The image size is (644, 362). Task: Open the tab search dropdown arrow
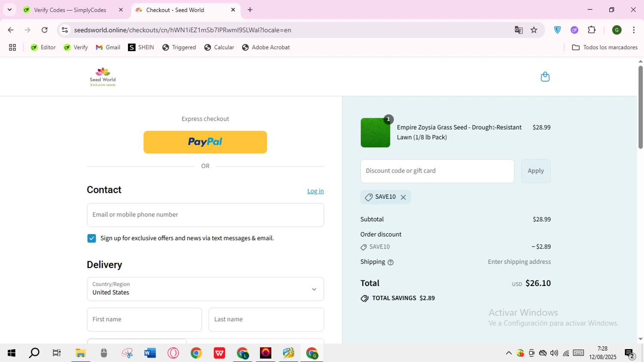[9, 10]
